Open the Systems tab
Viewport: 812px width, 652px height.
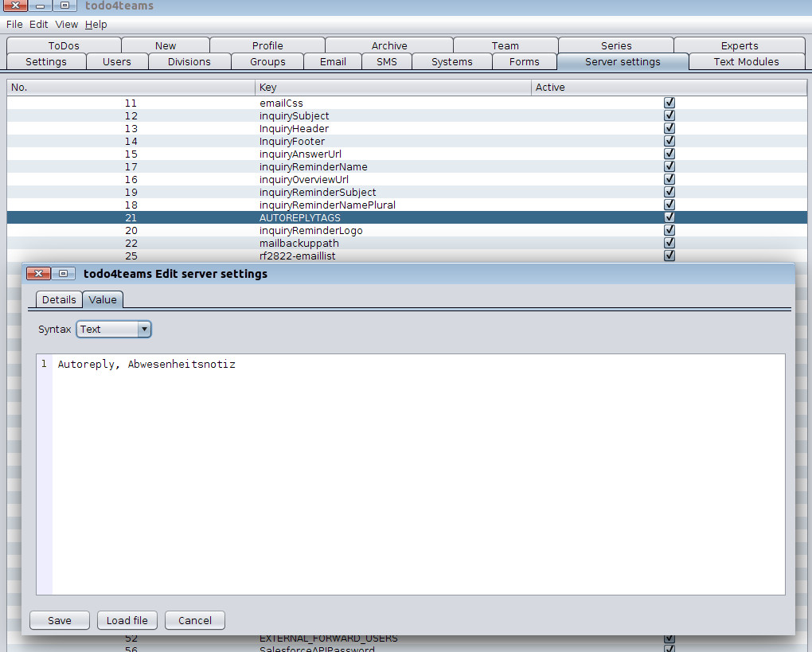[452, 61]
